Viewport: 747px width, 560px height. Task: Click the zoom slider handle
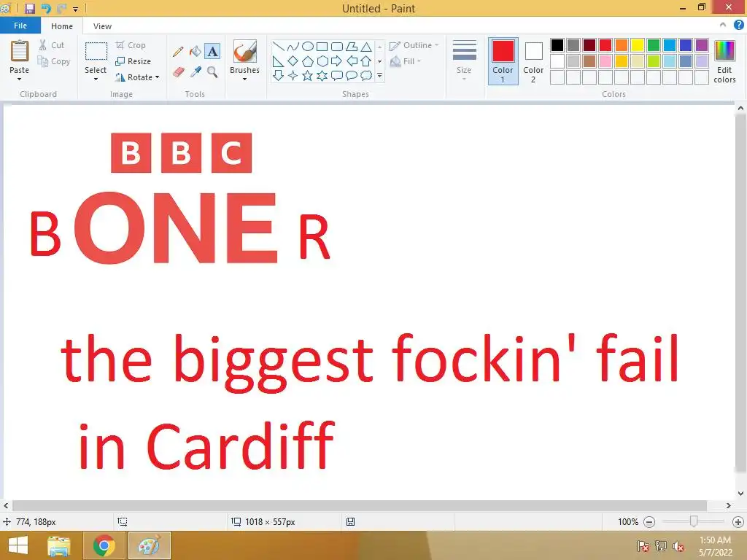click(x=694, y=522)
